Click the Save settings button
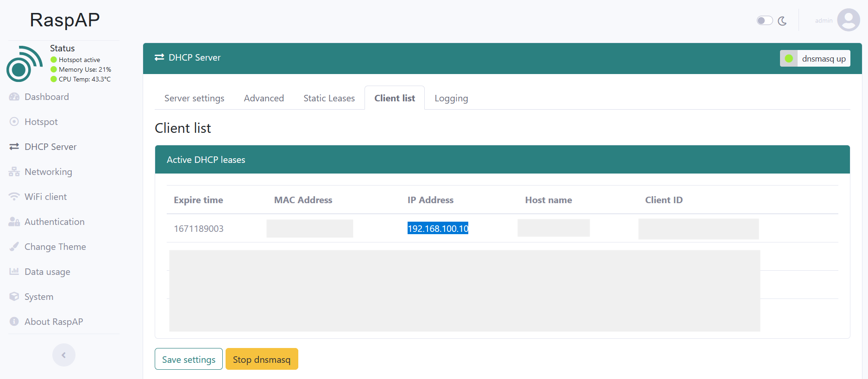Image resolution: width=868 pixels, height=379 pixels. pyautogui.click(x=189, y=359)
